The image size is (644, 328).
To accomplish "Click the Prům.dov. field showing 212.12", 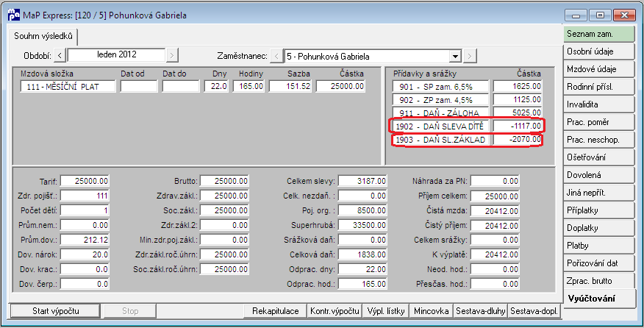I will 85,240.
